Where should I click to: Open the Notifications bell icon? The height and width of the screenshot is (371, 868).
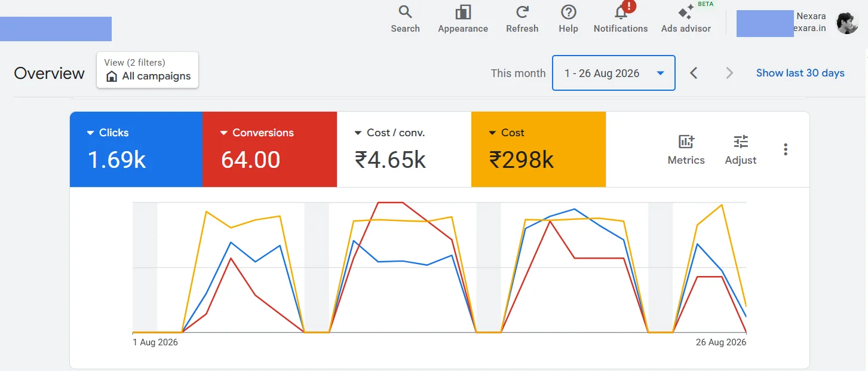[x=621, y=13]
